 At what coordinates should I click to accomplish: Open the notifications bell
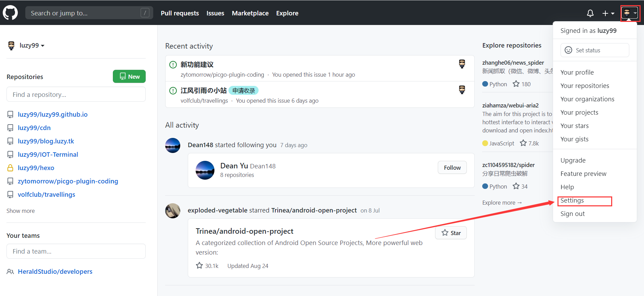590,13
